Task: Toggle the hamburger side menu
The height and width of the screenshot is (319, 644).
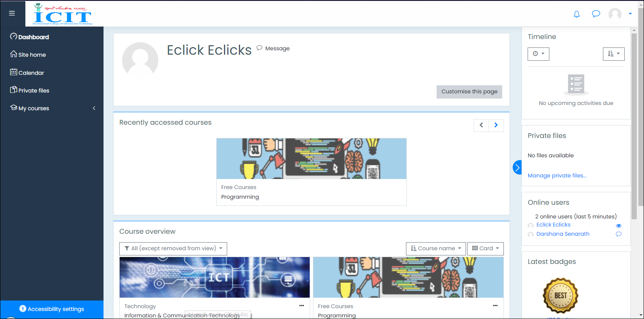Action: 12,13
